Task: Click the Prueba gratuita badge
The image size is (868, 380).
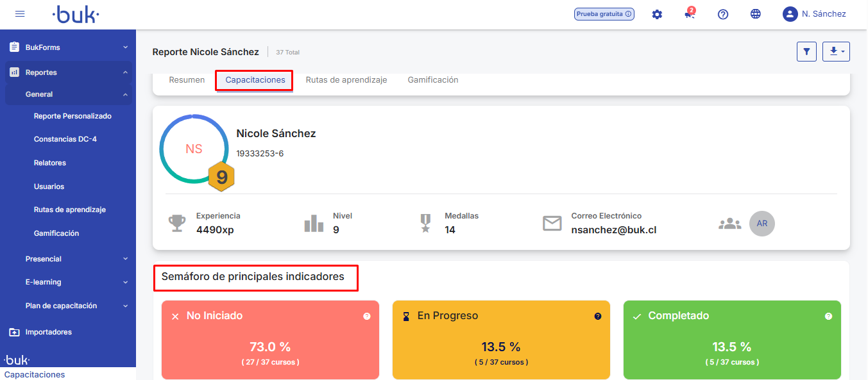Action: [604, 14]
